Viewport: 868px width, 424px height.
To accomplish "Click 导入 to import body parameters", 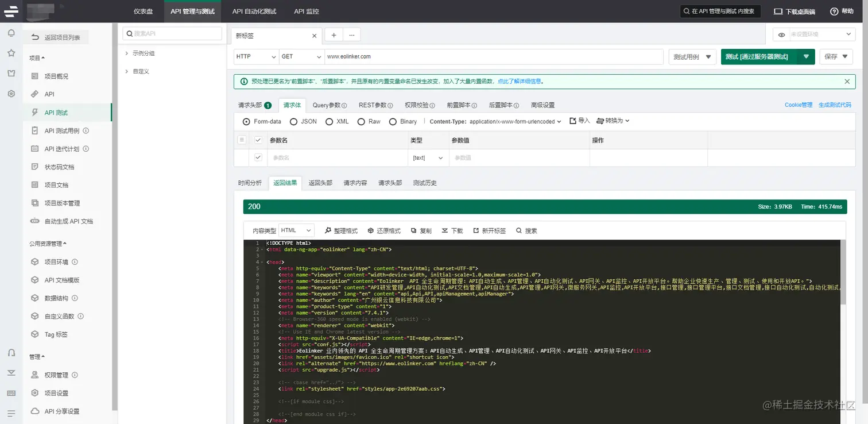I will tap(580, 121).
